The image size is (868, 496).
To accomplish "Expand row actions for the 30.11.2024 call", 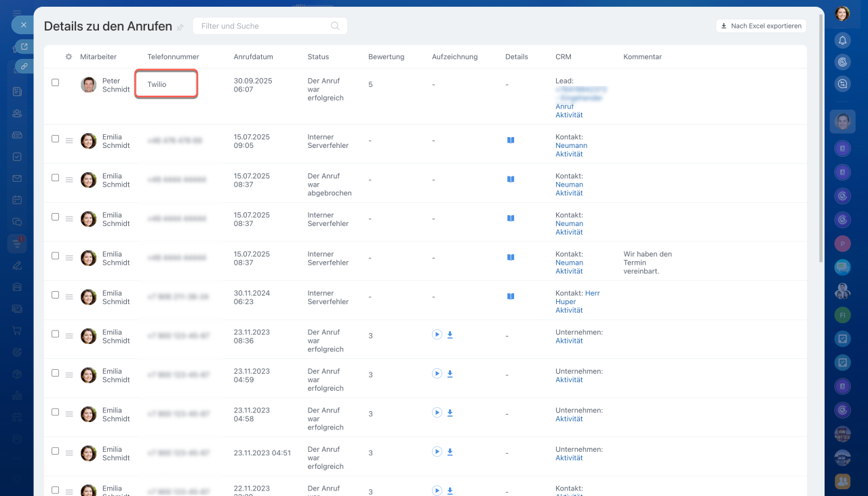I will click(x=68, y=297).
